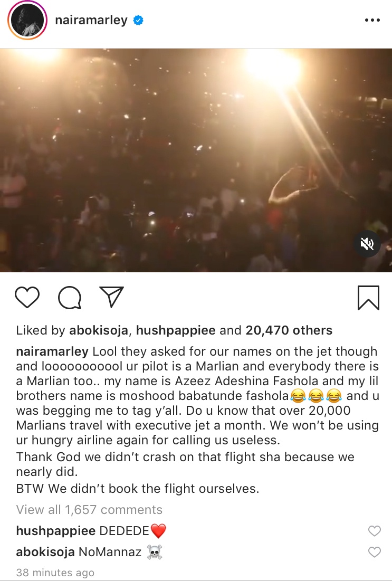Save the post with the bookmark icon
This screenshot has height=581, width=392.
[368, 298]
